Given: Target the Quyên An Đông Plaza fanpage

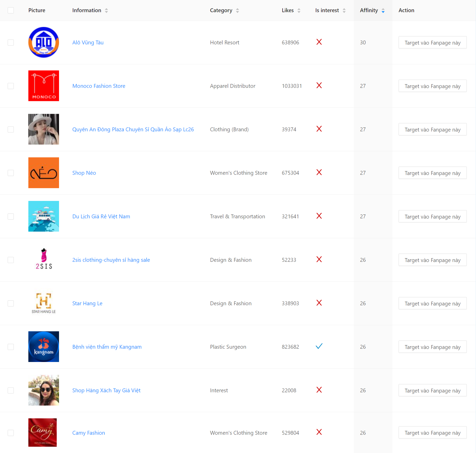Looking at the screenshot, I should pyautogui.click(x=433, y=129).
